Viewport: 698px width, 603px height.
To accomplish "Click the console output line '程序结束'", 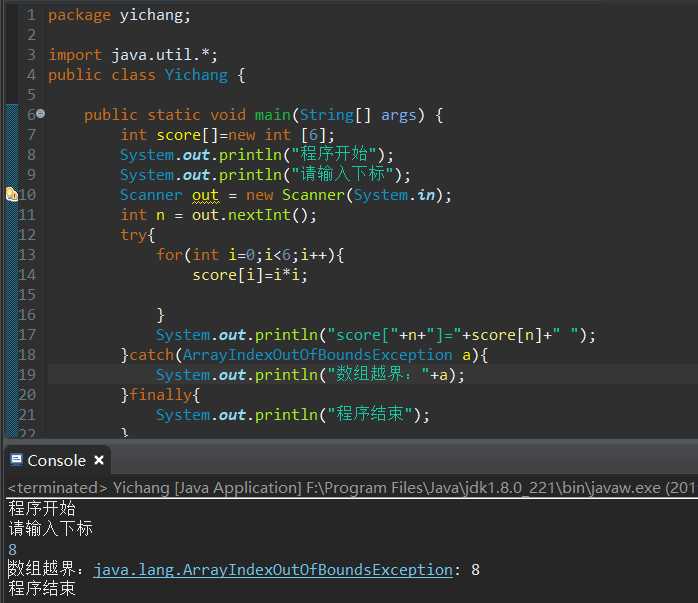I will point(42,588).
